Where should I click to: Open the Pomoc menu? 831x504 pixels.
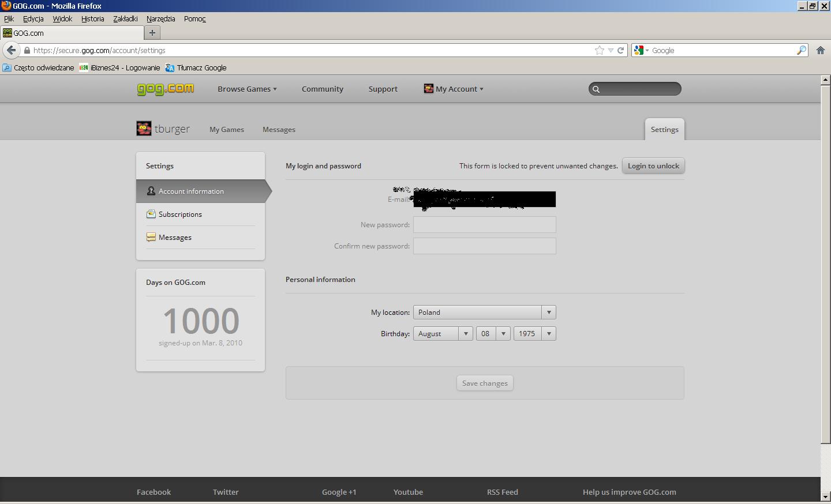pos(195,18)
